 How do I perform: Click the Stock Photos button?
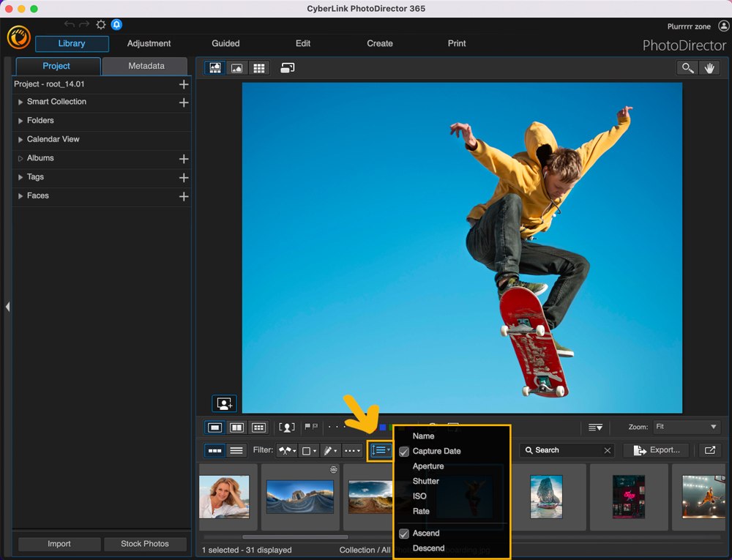(145, 544)
